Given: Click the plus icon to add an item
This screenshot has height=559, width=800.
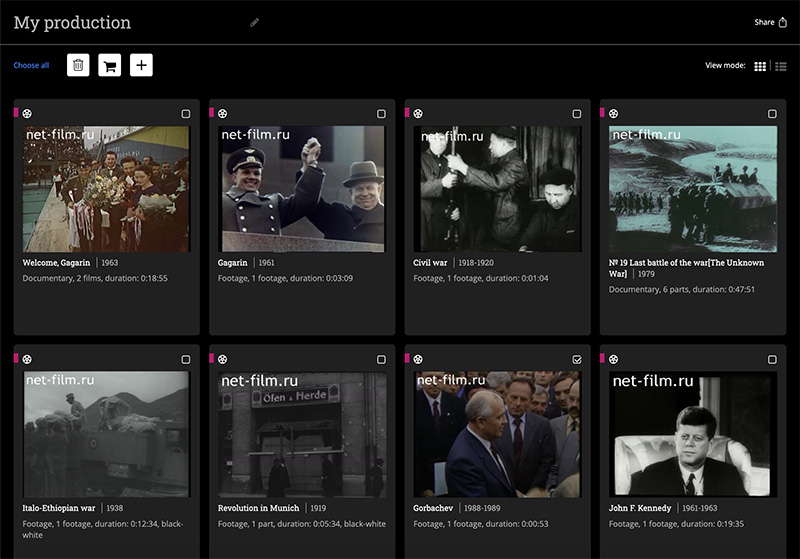Looking at the screenshot, I should click(141, 65).
